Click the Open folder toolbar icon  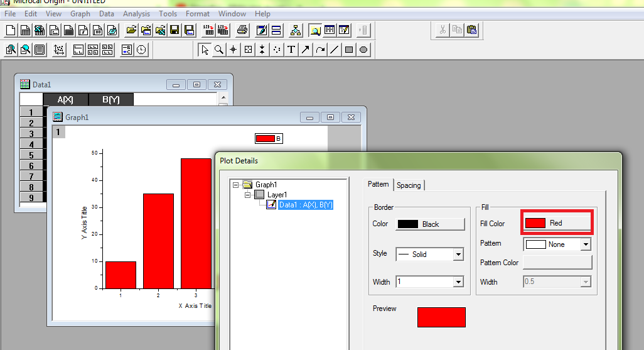[x=131, y=30]
